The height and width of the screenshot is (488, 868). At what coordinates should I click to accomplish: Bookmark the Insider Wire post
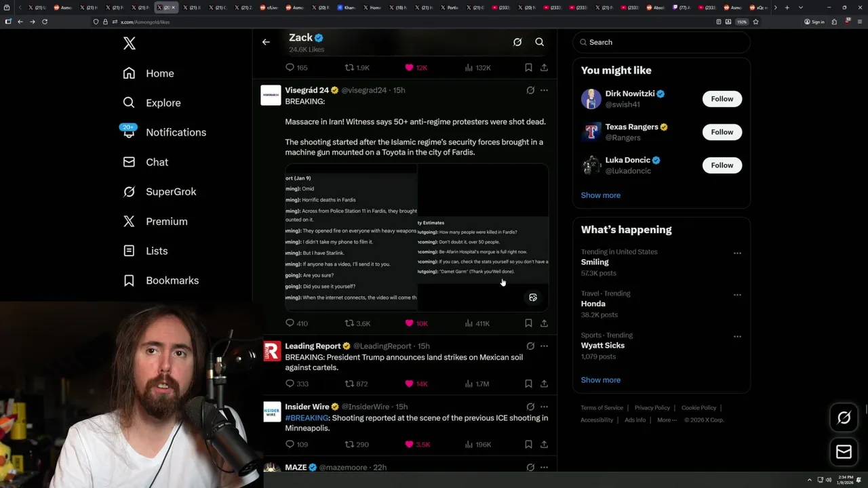pos(528,445)
